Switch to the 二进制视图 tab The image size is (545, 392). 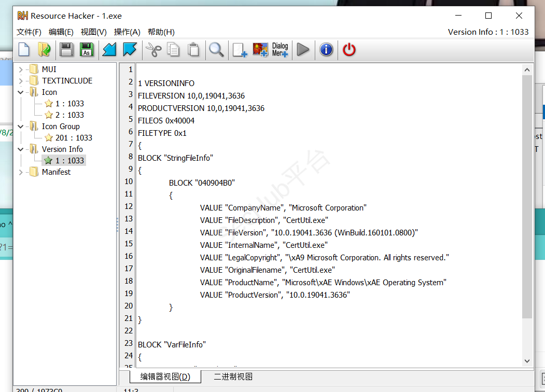[x=233, y=377]
